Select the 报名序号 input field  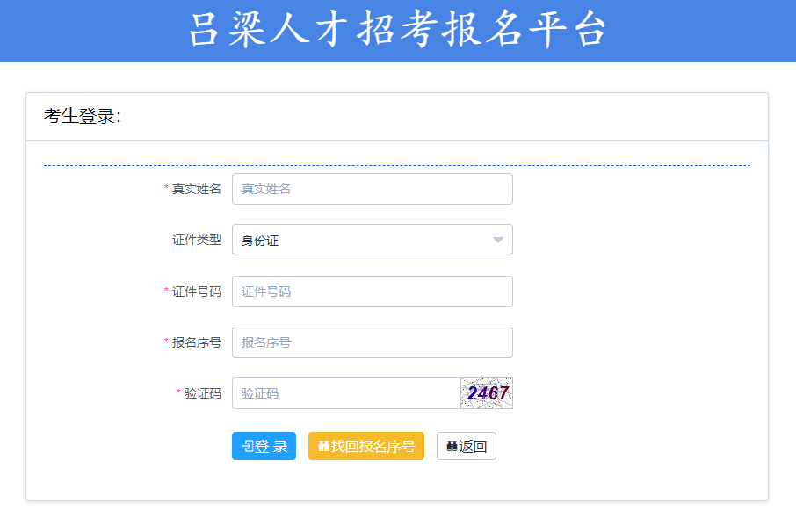372,342
